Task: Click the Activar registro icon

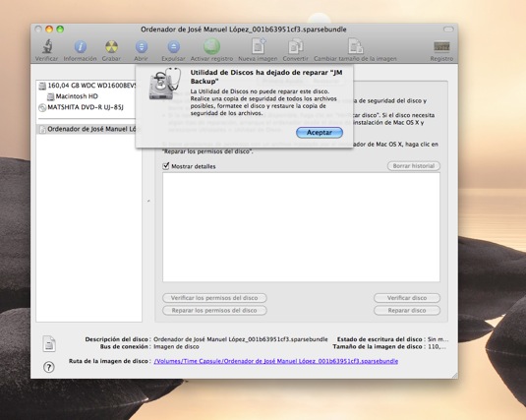Action: point(211,46)
